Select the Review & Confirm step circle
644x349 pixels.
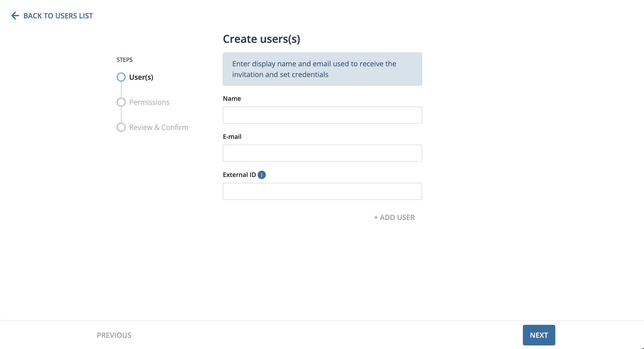point(121,127)
